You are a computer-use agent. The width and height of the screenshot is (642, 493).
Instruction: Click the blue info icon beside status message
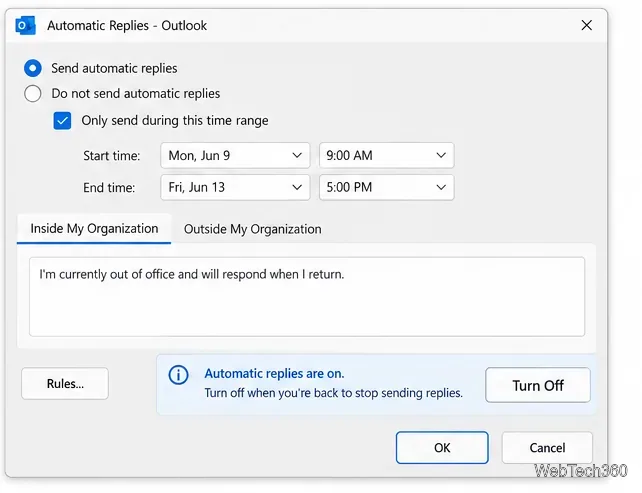pyautogui.click(x=179, y=375)
